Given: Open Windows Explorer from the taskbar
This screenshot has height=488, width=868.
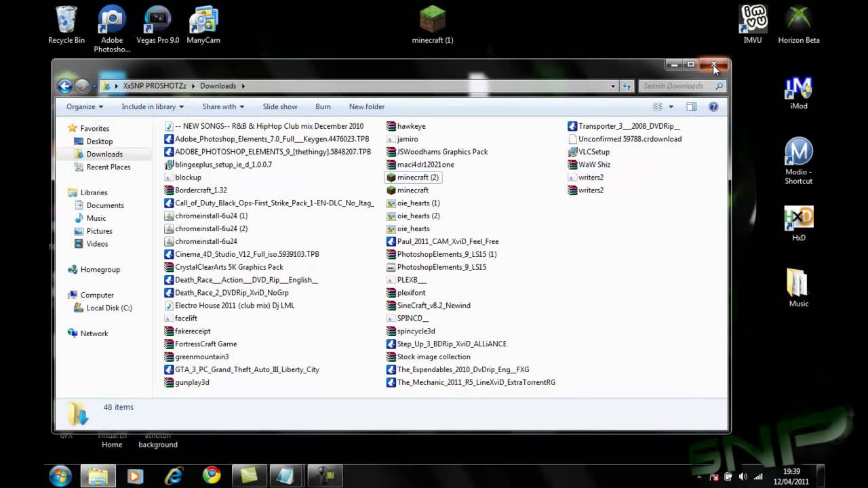Looking at the screenshot, I should tap(98, 476).
